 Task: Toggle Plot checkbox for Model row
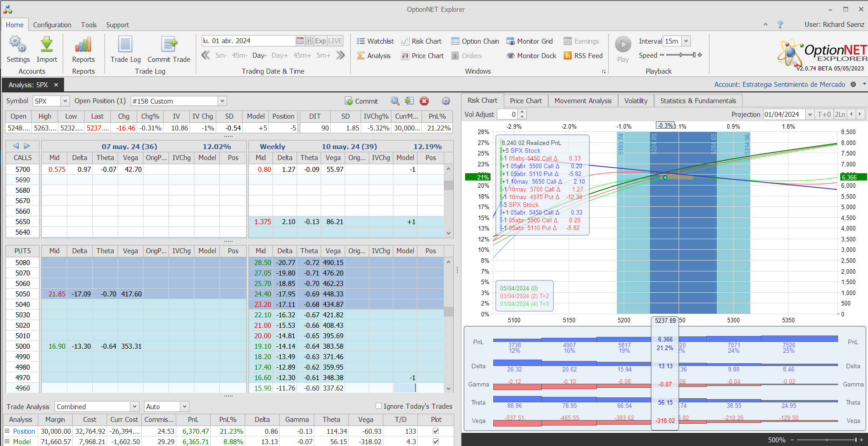[x=436, y=441]
